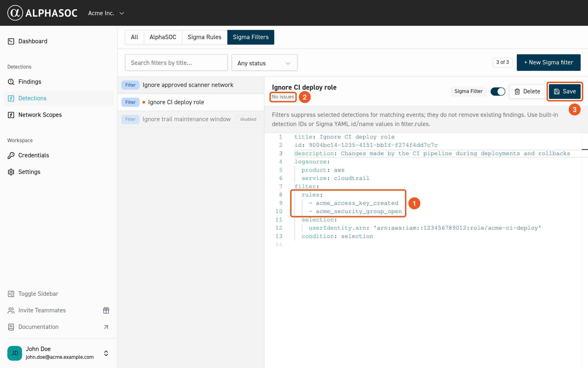This screenshot has width=588, height=368.
Task: Click the AlphaSOC logo icon
Action: (15, 13)
